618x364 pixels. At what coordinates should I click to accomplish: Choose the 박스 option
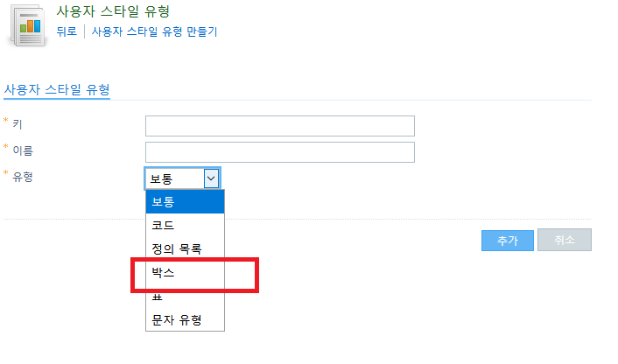point(185,273)
